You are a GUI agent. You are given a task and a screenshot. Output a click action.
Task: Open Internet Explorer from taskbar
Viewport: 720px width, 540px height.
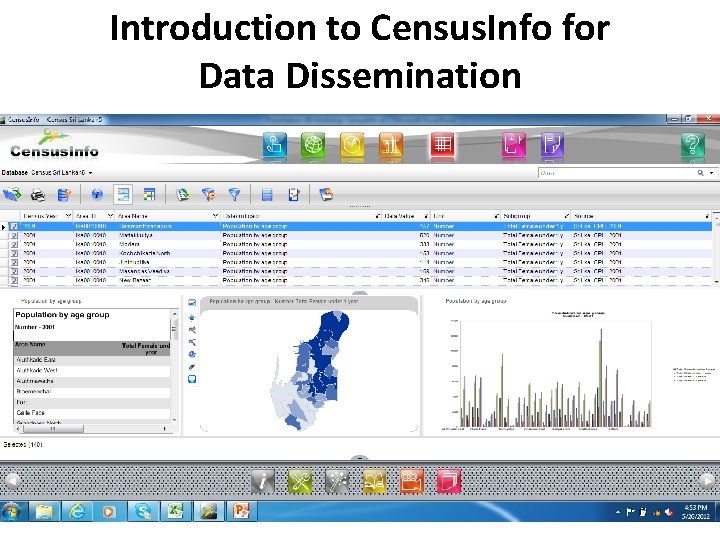point(77,511)
